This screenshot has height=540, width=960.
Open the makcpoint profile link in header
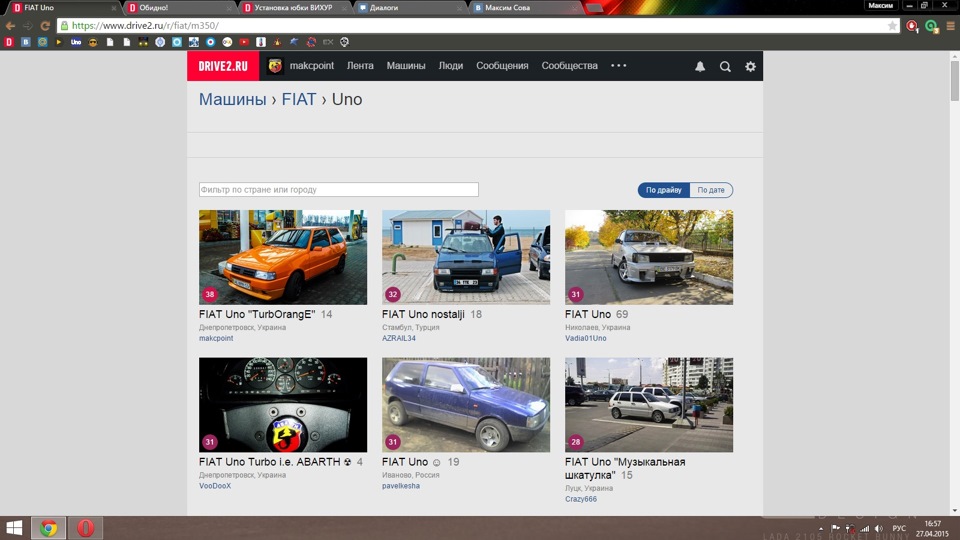[312, 66]
